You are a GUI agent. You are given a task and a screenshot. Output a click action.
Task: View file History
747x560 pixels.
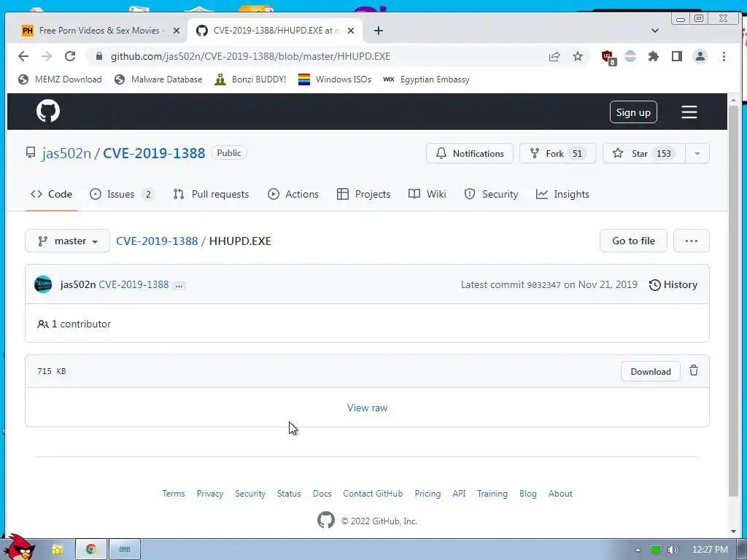click(673, 285)
